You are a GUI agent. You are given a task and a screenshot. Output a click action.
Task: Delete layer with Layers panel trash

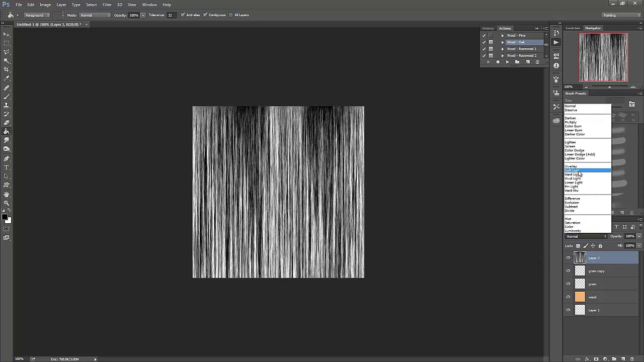632,359
